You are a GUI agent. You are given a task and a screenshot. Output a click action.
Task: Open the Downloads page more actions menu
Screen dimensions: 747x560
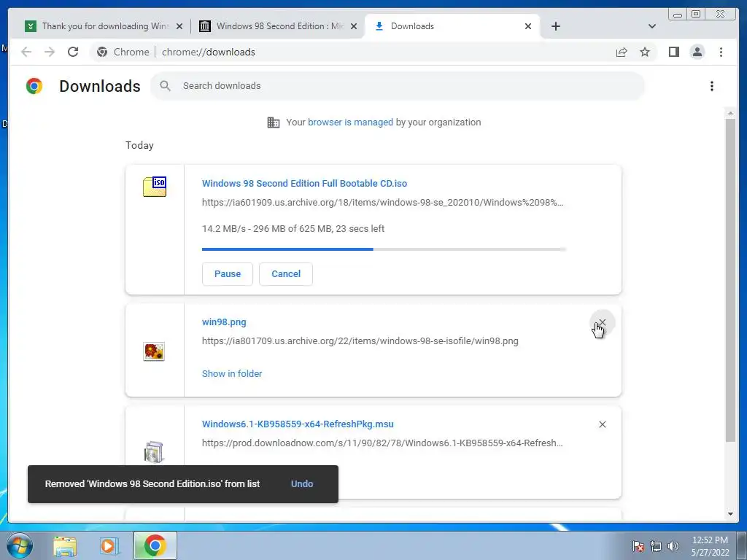712,86
